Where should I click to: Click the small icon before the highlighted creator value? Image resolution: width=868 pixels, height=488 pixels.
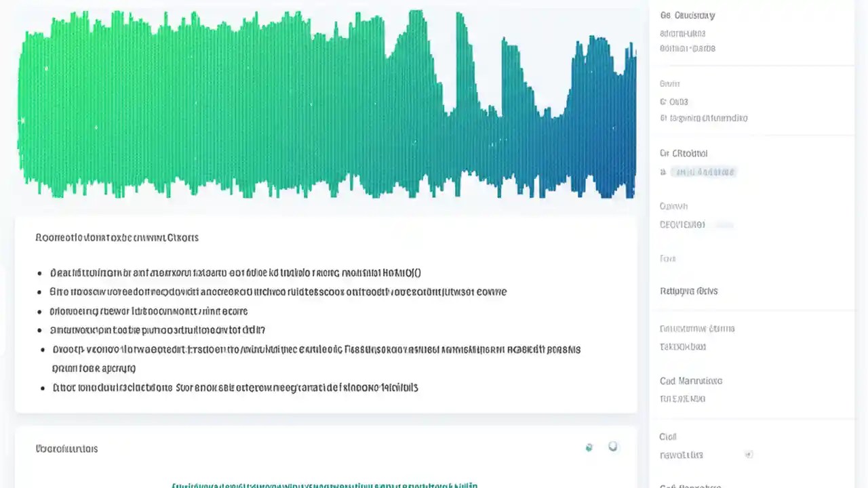(663, 172)
